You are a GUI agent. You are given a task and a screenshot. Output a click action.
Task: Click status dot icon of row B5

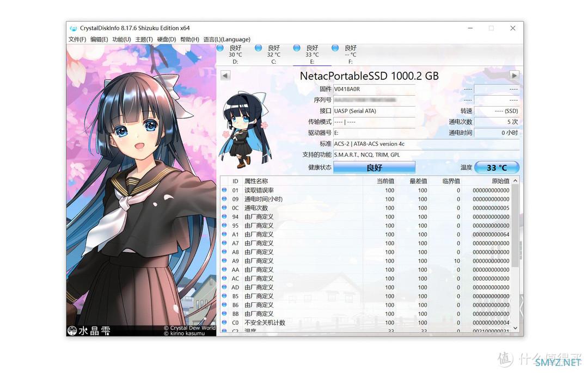pos(224,296)
